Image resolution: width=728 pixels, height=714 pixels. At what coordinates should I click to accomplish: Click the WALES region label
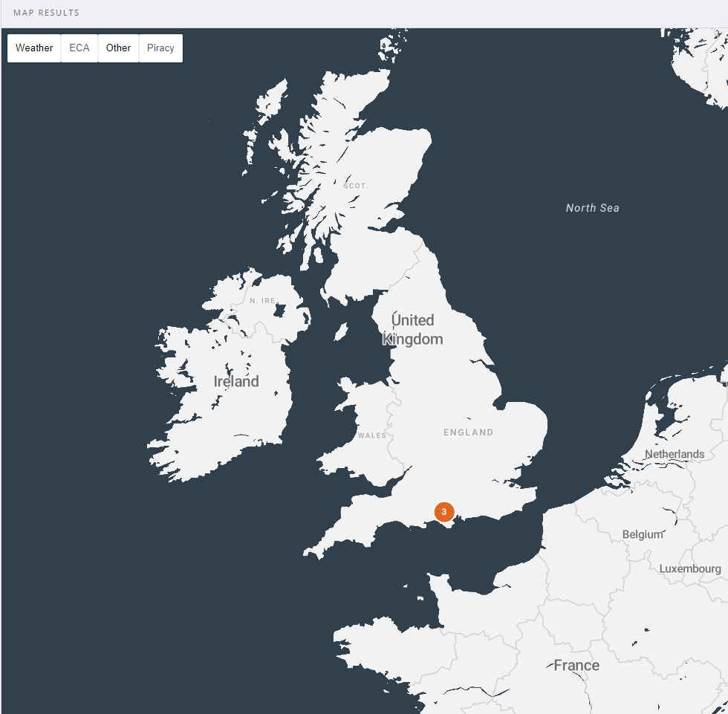tap(373, 435)
